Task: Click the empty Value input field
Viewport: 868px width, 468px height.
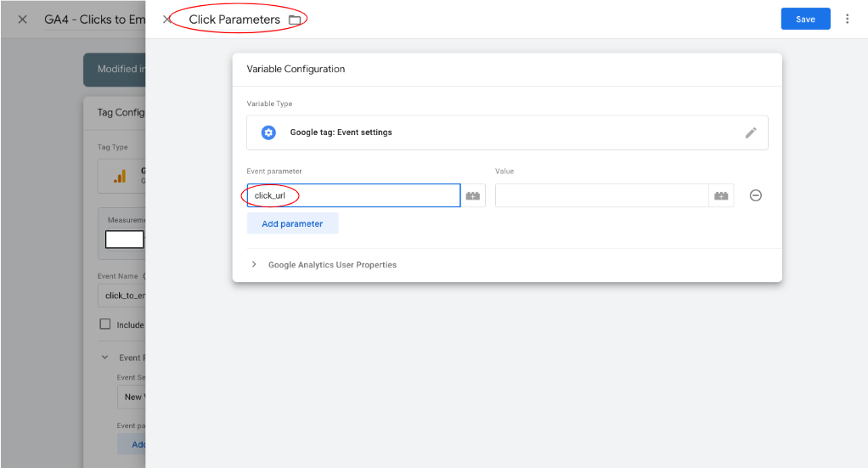Action: click(601, 196)
